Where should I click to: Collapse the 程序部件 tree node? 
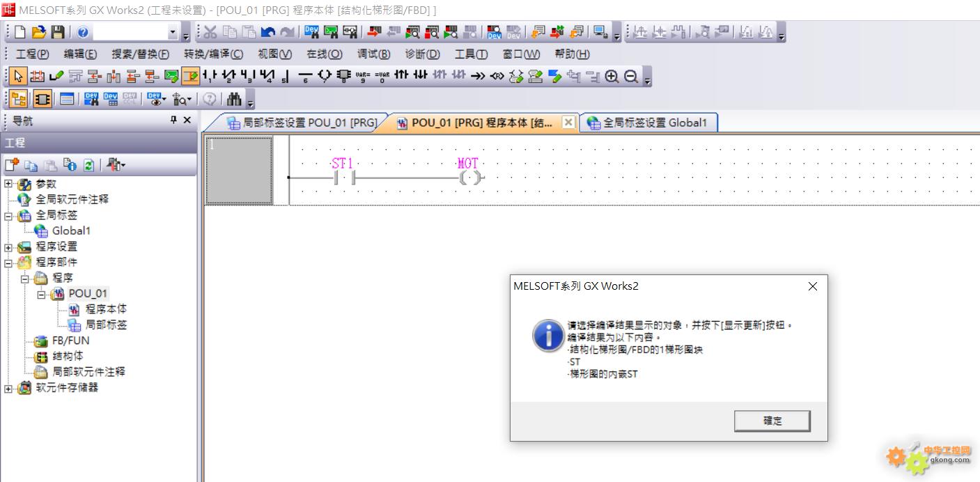(x=8, y=263)
